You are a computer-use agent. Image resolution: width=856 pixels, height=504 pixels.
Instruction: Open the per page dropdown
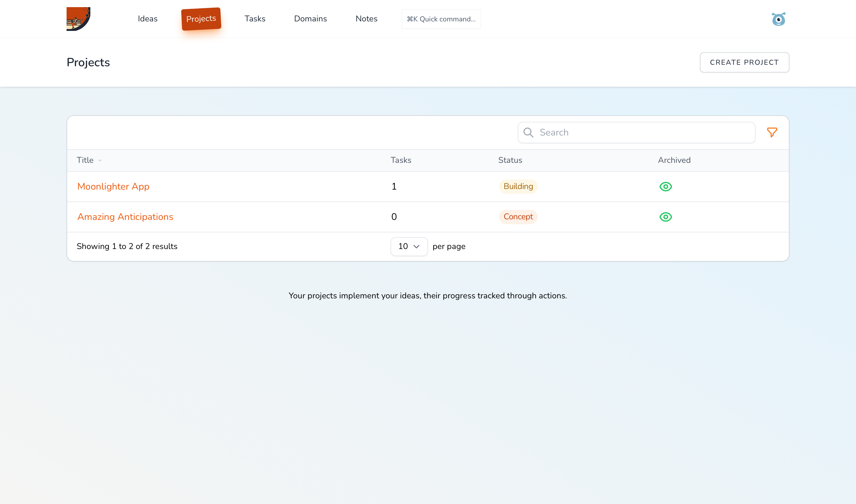(x=409, y=246)
